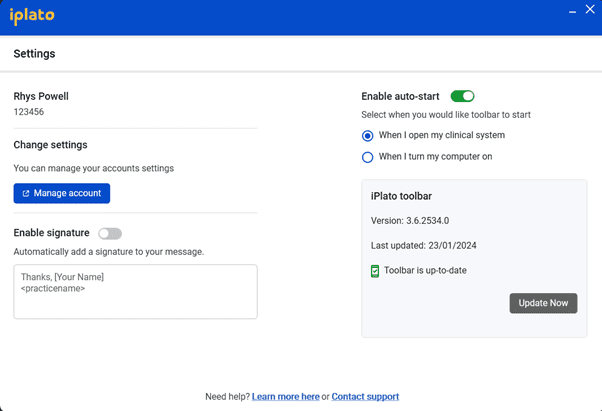Open the Learn more here link
Image resolution: width=602 pixels, height=411 pixels.
[286, 396]
